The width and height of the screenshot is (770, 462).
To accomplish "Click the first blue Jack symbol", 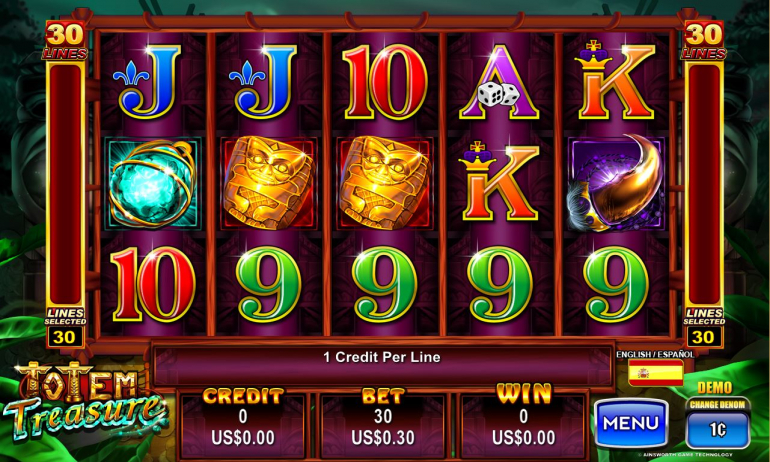I will click(x=147, y=82).
